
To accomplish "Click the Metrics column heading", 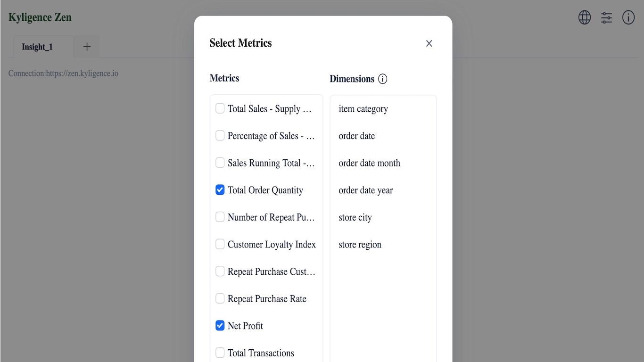I will pyautogui.click(x=224, y=78).
